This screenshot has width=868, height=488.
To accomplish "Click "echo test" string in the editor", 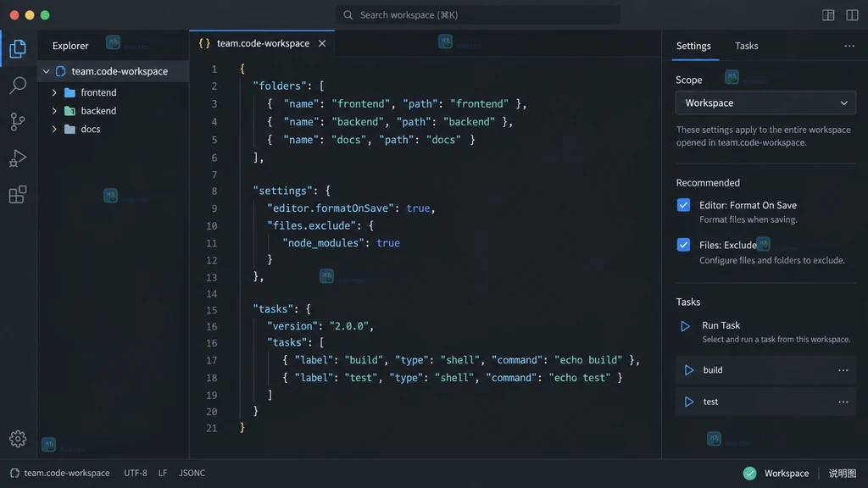I will tap(579, 378).
